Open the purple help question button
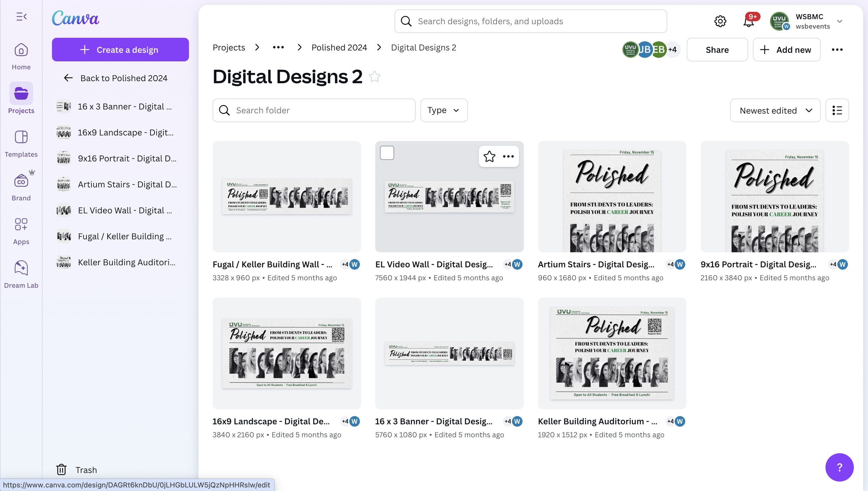The width and height of the screenshot is (868, 491). 839,467
